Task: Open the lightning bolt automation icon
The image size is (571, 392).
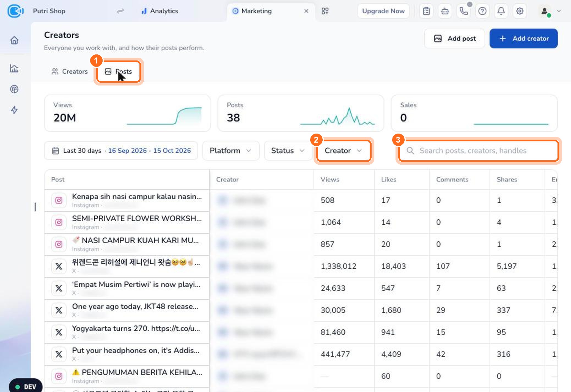Action: (x=14, y=110)
